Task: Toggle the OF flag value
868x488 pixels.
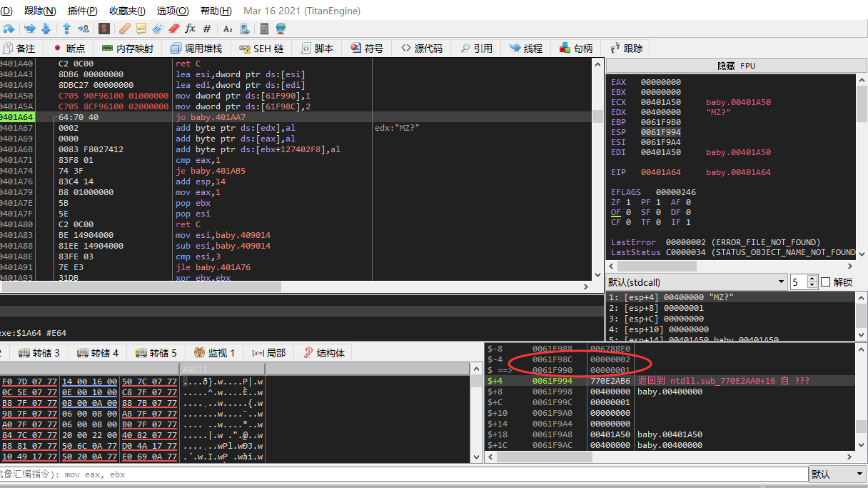Action: [x=627, y=212]
